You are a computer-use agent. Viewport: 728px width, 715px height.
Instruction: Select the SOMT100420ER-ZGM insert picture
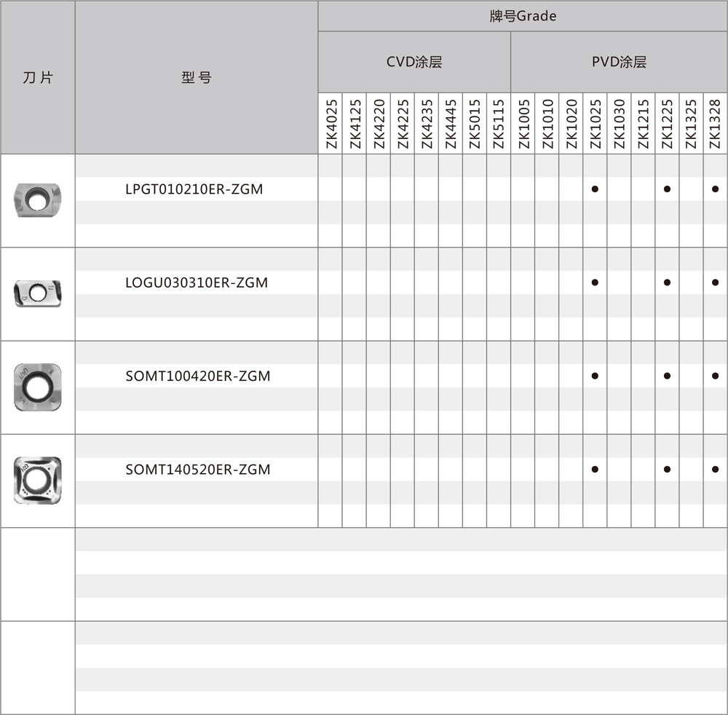[38, 387]
